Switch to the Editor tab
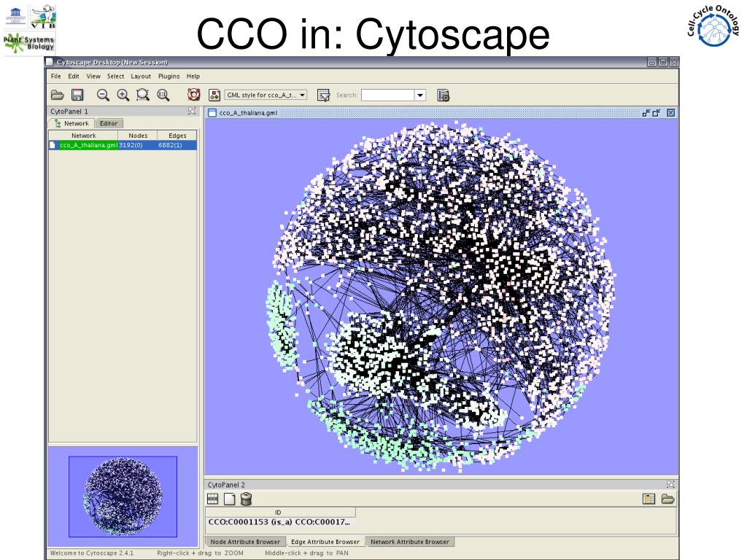 click(109, 123)
